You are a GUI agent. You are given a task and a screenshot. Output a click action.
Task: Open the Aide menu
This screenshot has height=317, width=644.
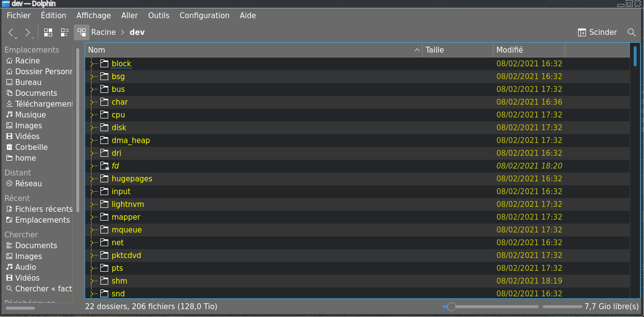(x=248, y=16)
